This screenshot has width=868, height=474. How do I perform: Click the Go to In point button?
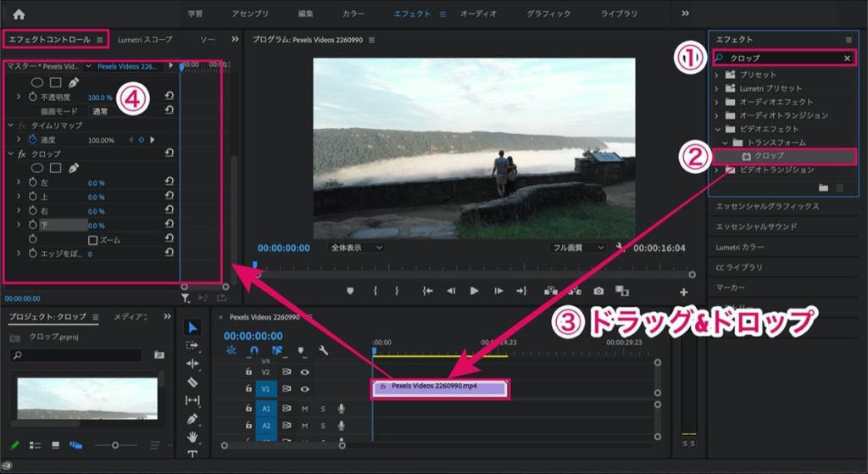point(427,291)
